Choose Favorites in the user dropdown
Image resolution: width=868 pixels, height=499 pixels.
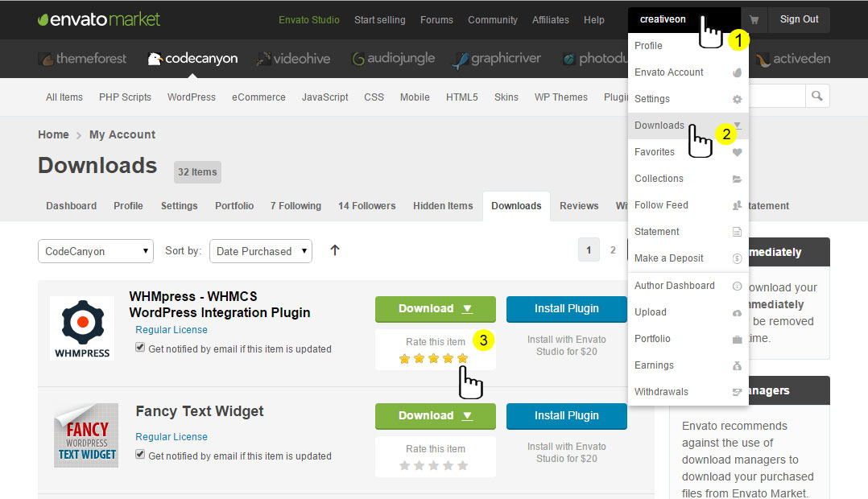click(x=688, y=152)
